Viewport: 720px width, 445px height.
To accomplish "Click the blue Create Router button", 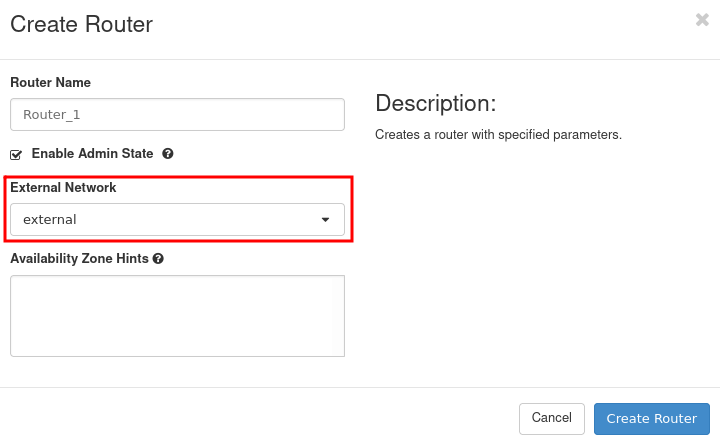I will pos(652,418).
